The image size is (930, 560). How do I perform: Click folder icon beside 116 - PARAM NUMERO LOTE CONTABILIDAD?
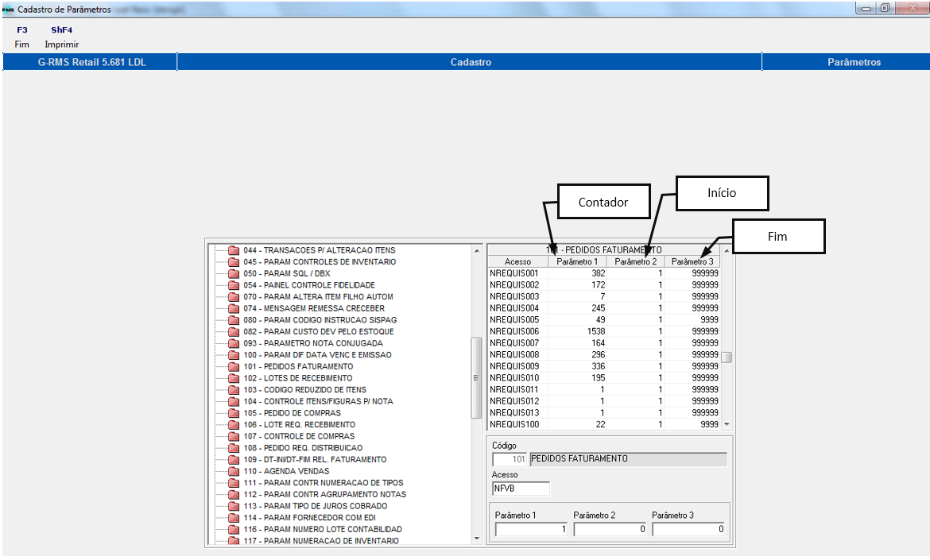pos(234,529)
